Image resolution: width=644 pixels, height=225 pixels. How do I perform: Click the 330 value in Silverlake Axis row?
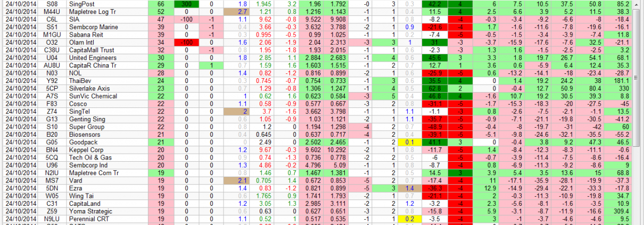(628, 88)
